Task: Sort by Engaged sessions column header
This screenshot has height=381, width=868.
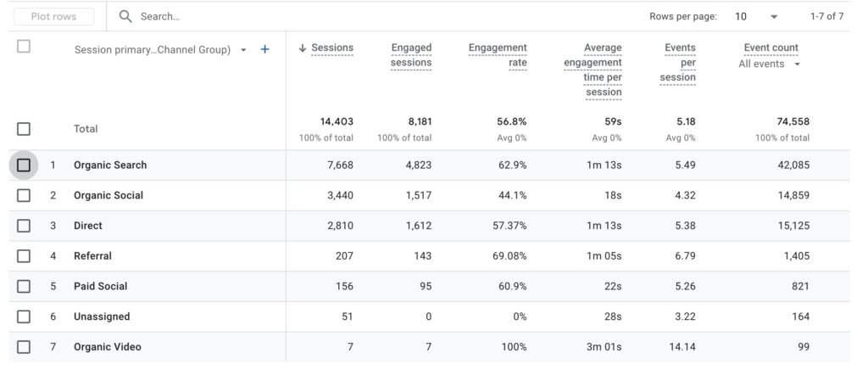Action: pyautogui.click(x=411, y=55)
